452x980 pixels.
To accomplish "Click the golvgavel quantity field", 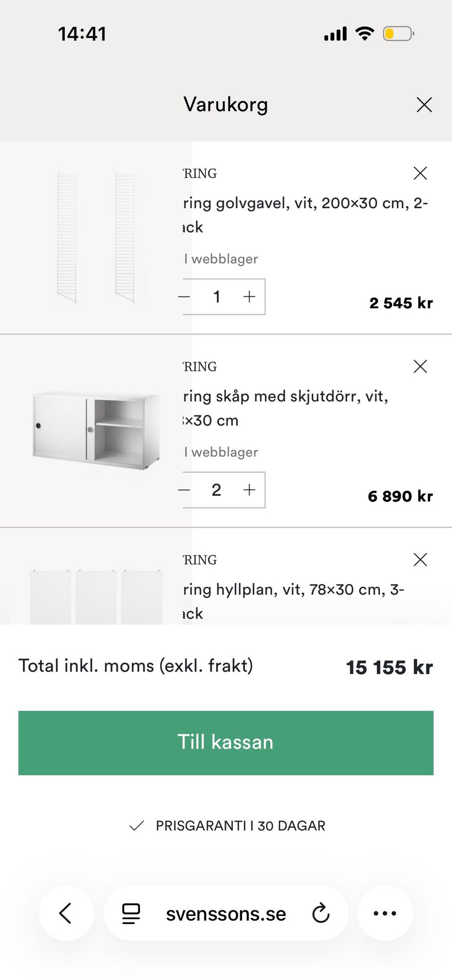I will (x=217, y=297).
